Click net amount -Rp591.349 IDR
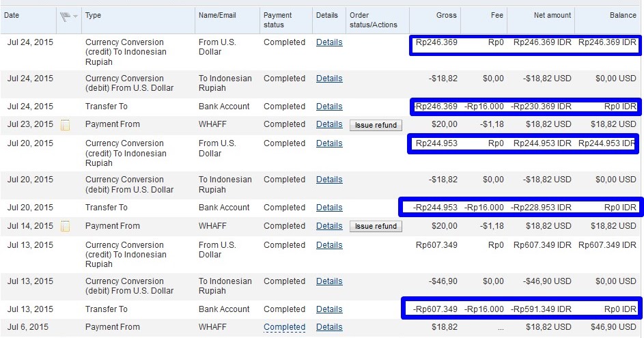Viewport: 644px width, 338px height. [x=541, y=309]
